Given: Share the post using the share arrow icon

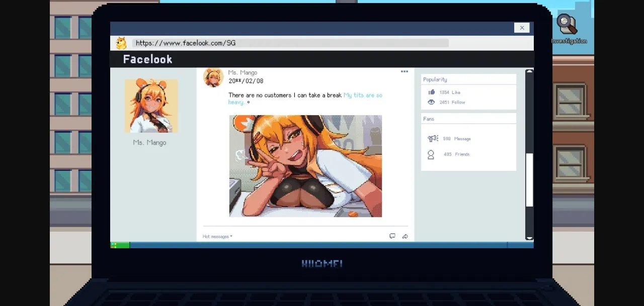Looking at the screenshot, I should pyautogui.click(x=406, y=236).
